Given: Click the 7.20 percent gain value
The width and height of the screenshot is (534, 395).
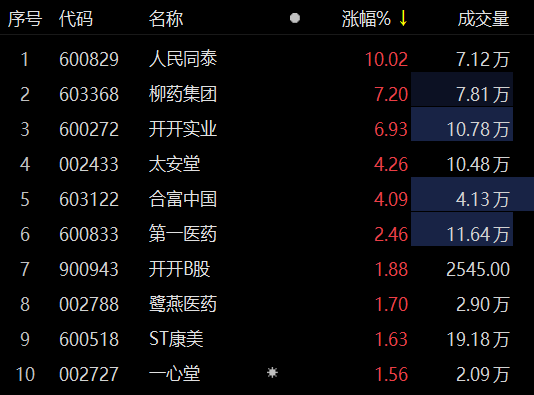Looking at the screenshot, I should 391,95.
